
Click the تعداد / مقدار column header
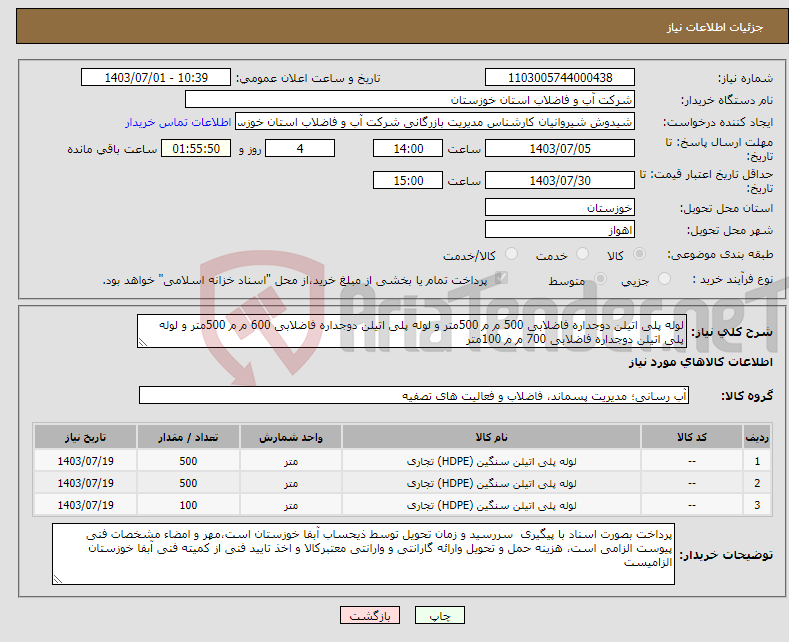(x=188, y=437)
